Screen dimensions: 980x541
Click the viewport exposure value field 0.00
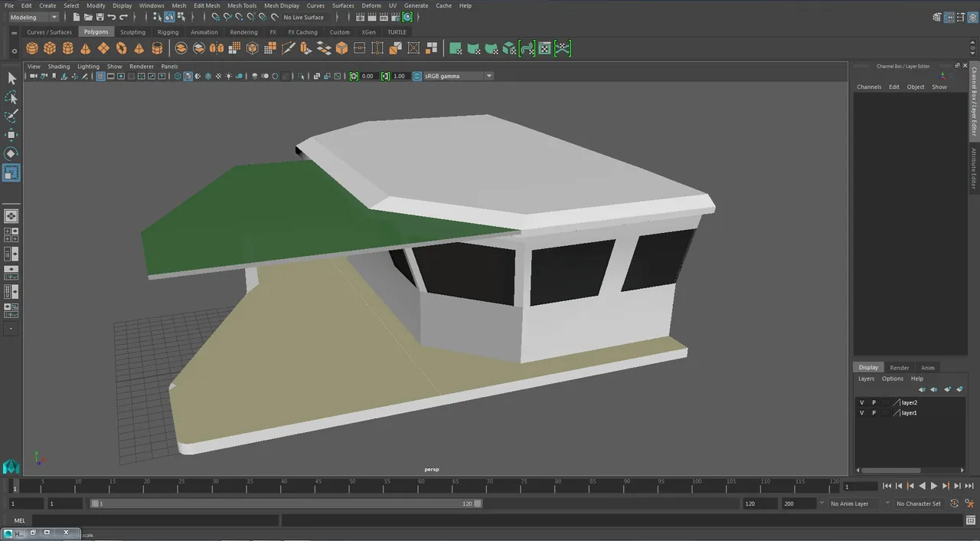pos(367,76)
